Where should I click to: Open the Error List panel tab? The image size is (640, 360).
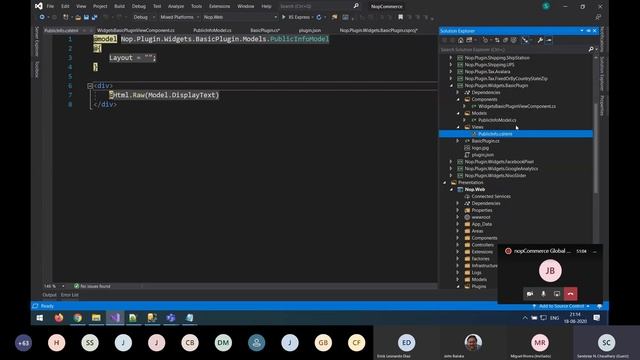(69, 295)
